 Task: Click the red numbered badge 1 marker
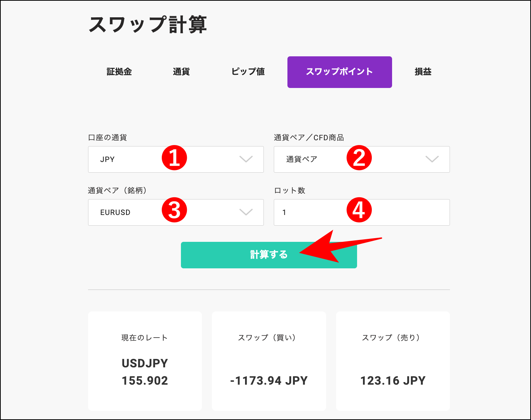pos(175,159)
